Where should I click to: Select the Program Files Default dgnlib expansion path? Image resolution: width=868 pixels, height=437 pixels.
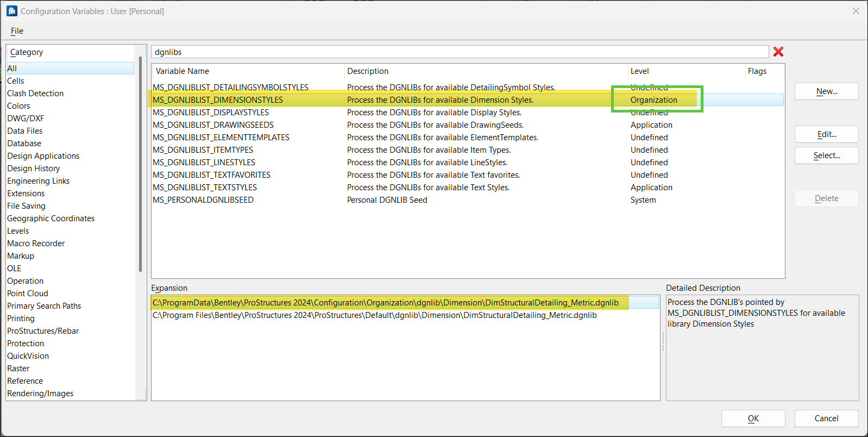click(375, 315)
